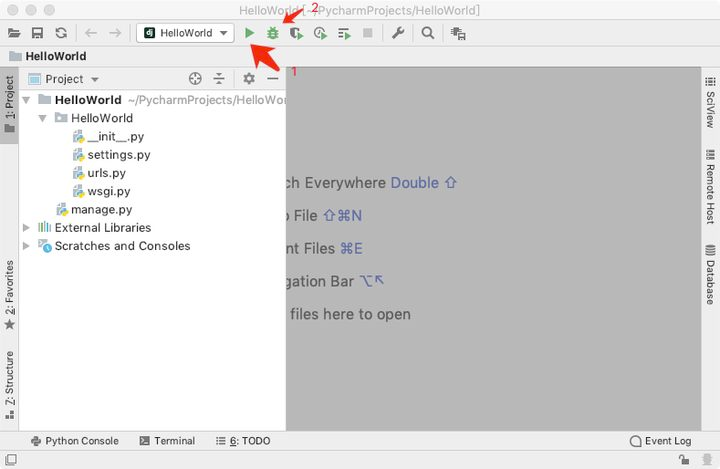
Task: Click the Run manage.py Task icon
Action: [x=458, y=33]
